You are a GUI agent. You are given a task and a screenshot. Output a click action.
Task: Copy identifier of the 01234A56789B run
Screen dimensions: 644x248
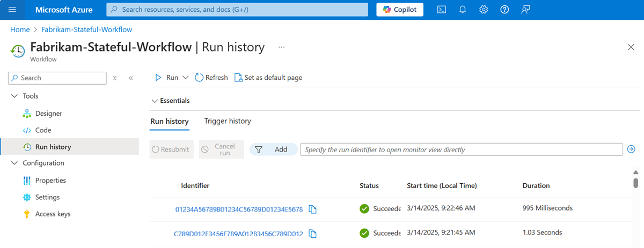click(312, 209)
